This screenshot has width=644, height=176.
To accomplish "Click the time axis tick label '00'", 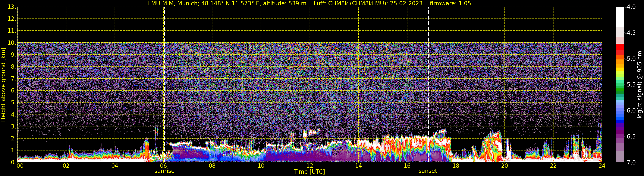I will click(20, 166).
